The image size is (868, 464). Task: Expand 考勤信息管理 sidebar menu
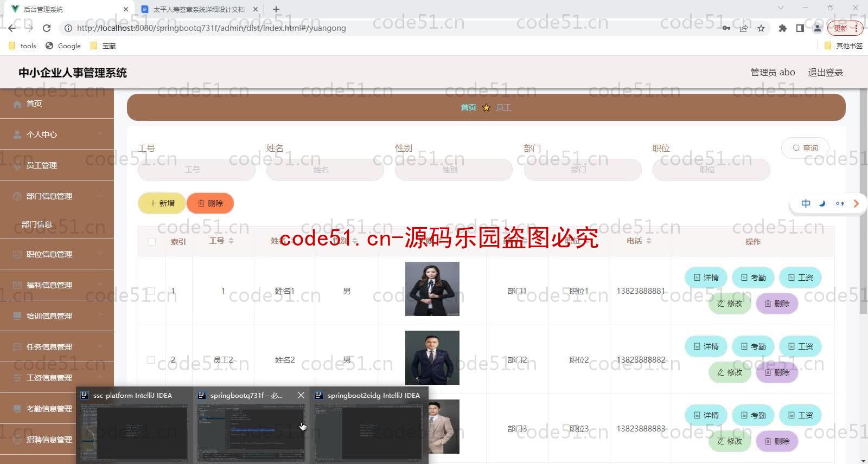point(57,409)
